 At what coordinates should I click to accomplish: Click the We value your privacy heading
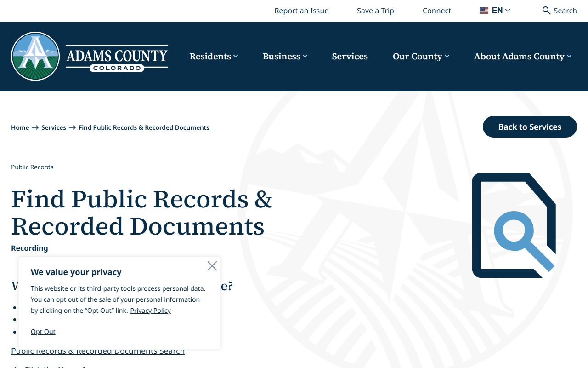click(x=76, y=272)
